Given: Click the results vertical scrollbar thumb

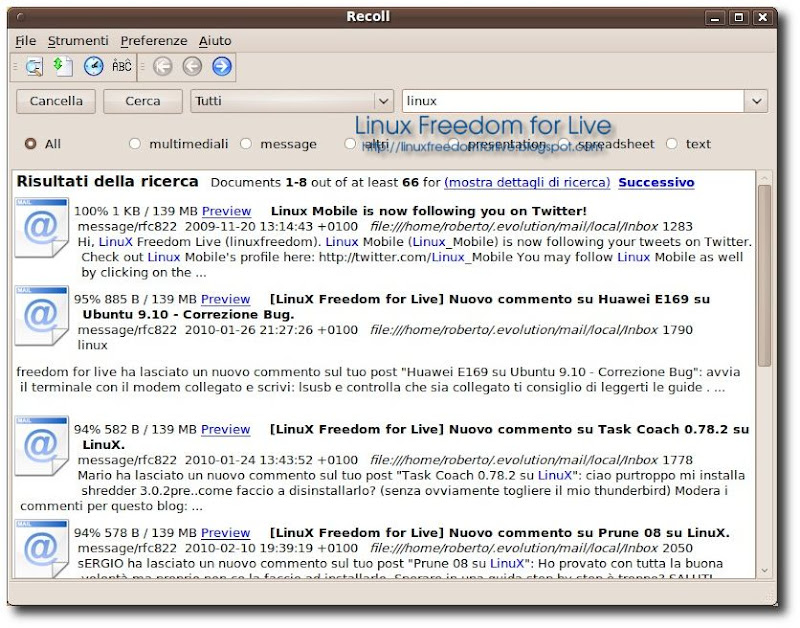Looking at the screenshot, I should (x=764, y=275).
